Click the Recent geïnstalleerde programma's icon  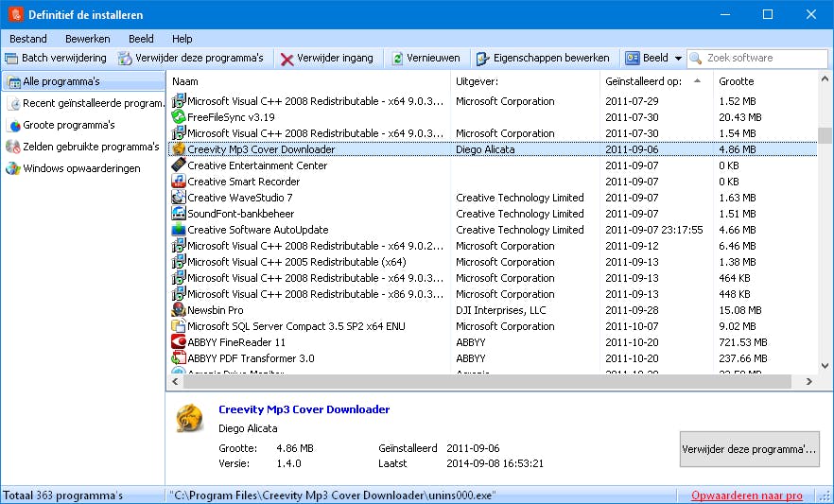(x=14, y=104)
